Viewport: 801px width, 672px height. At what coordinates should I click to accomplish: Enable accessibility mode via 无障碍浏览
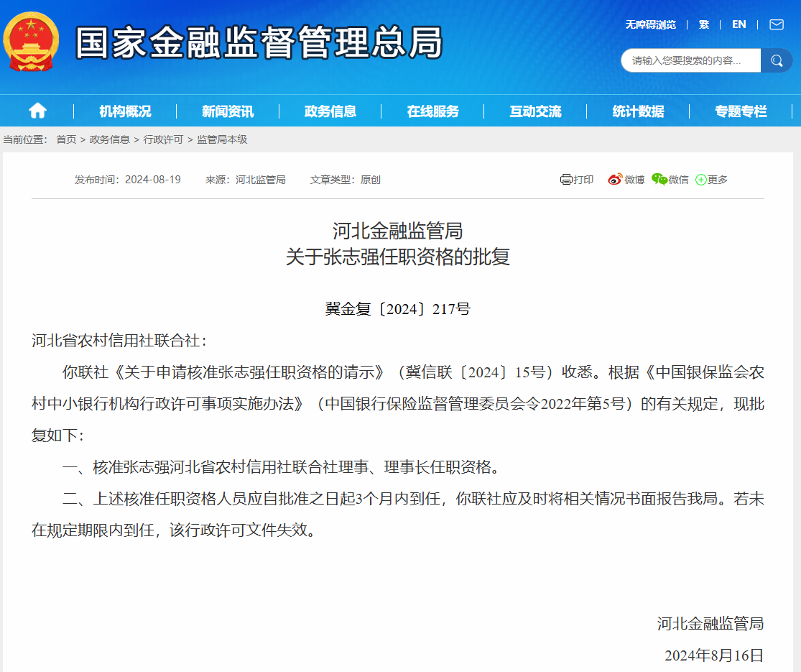click(x=650, y=24)
